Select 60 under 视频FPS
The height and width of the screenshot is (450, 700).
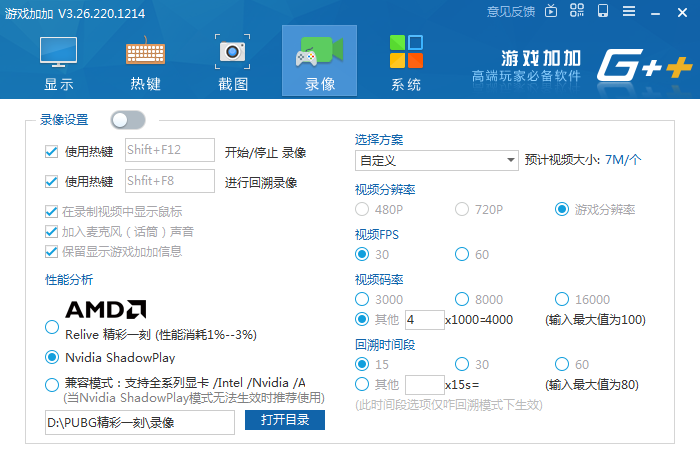462,254
